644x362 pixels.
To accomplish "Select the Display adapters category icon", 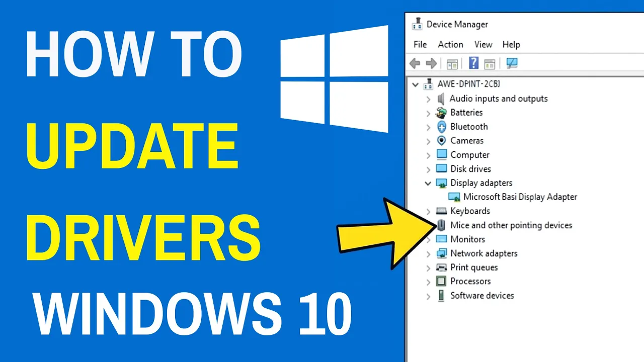I will pos(441,183).
